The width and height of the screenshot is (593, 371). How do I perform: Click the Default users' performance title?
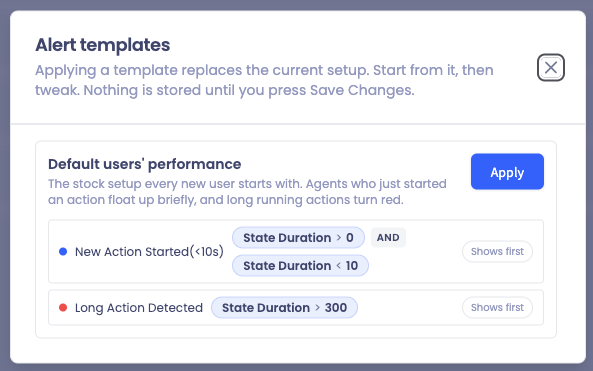click(144, 164)
